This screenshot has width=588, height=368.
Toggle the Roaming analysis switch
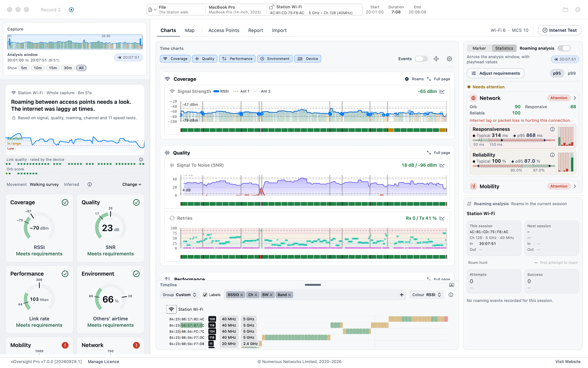(x=564, y=48)
